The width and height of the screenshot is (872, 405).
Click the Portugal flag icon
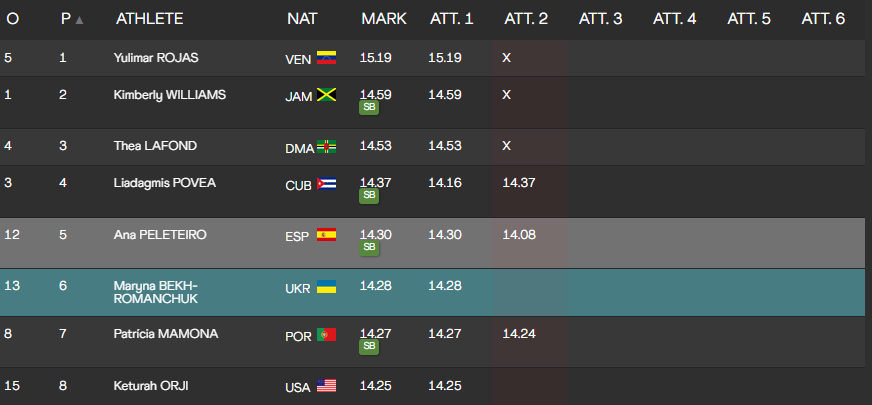(x=326, y=335)
